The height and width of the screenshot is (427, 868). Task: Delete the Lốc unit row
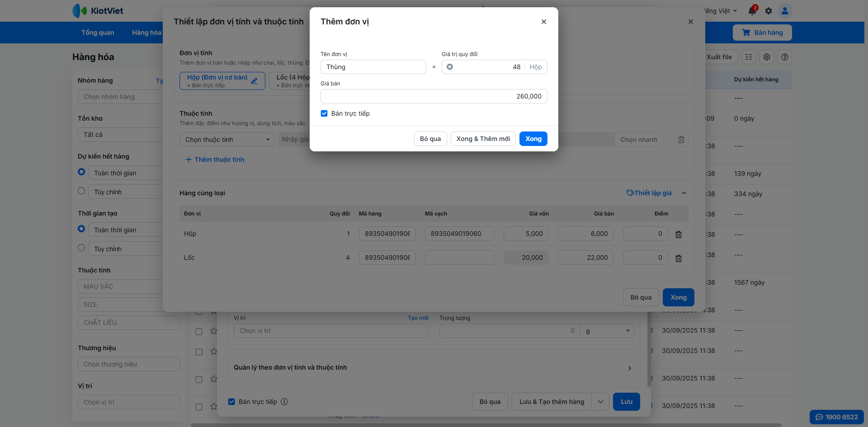(679, 258)
